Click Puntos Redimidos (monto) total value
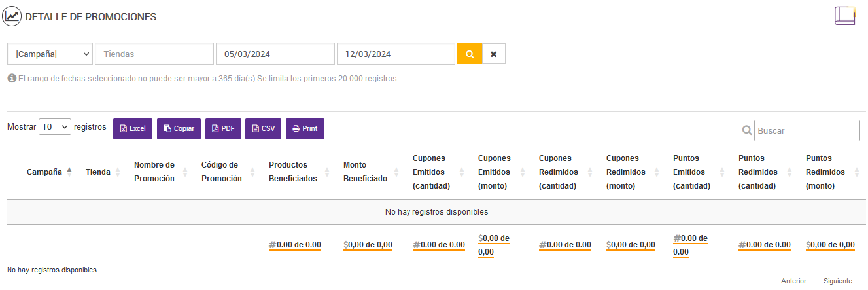The image size is (868, 290). pyautogui.click(x=830, y=245)
